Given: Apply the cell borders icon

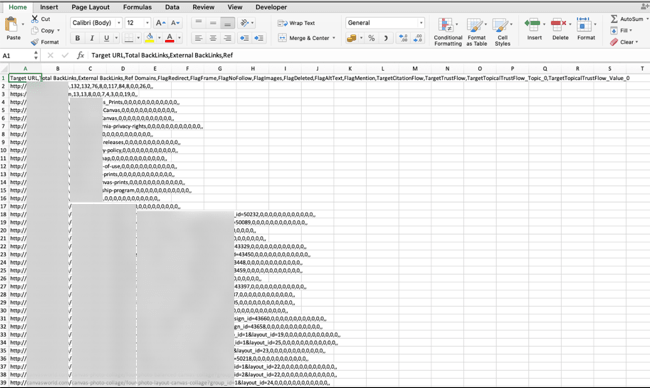Looking at the screenshot, I should point(129,38).
